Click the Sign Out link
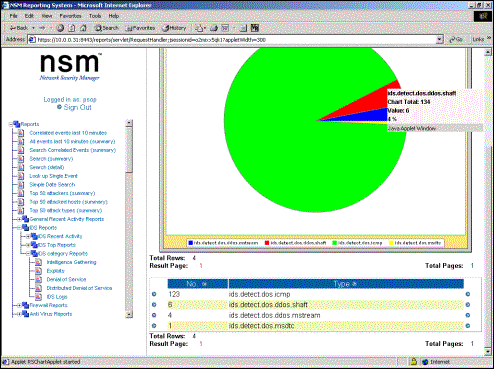494x369 pixels. click(x=77, y=107)
